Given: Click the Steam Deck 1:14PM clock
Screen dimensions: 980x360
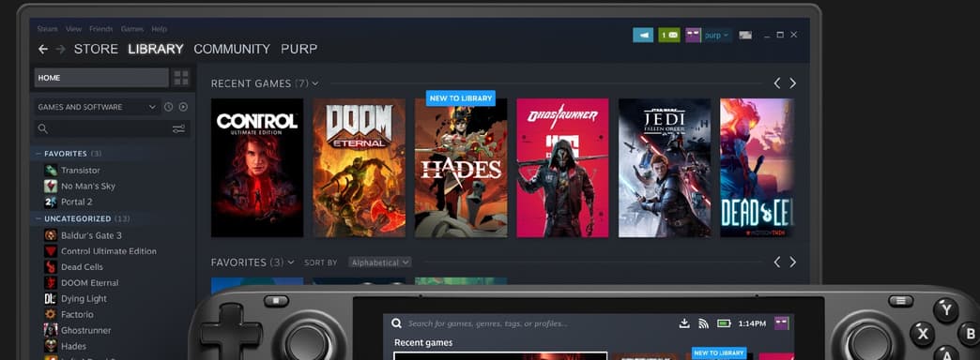Looking at the screenshot, I should (752, 323).
